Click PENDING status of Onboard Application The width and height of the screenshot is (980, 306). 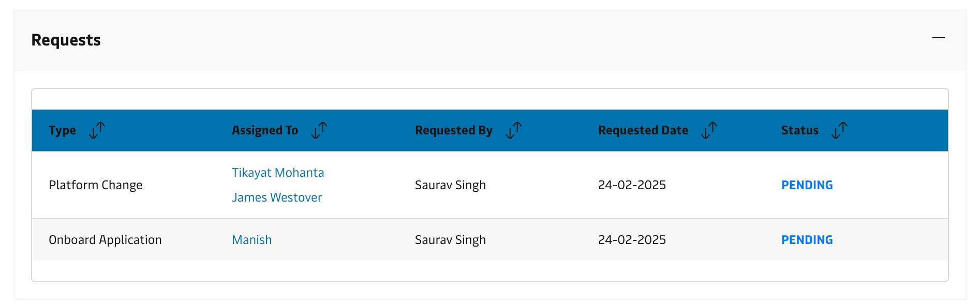pos(807,240)
